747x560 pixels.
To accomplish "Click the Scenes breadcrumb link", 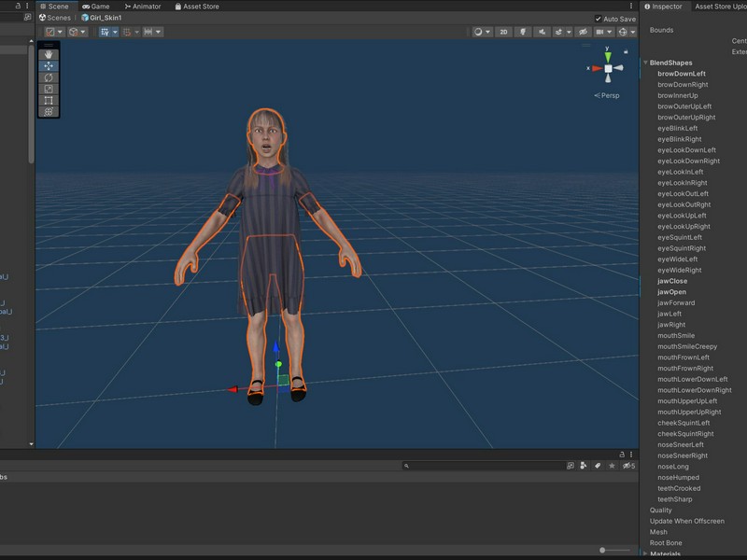I will 55,18.
